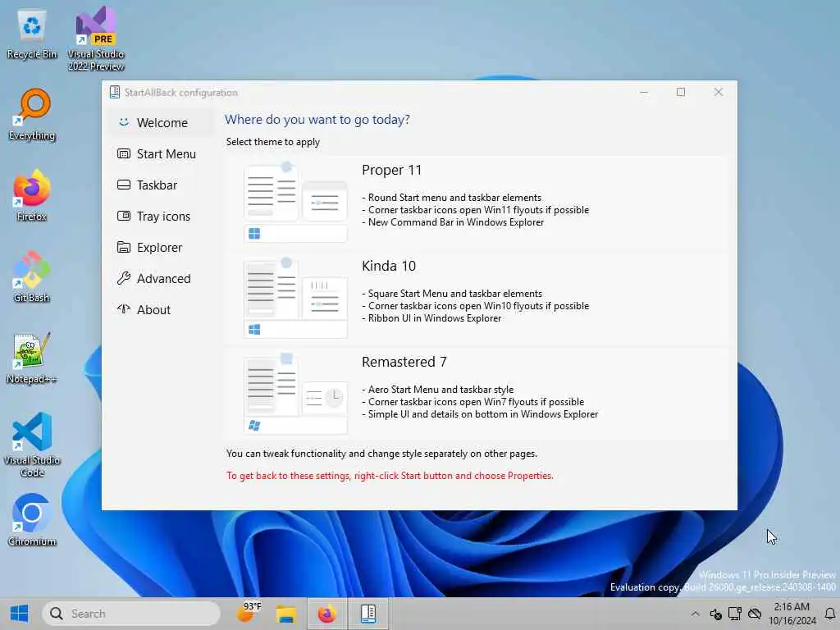This screenshot has height=630, width=840.
Task: Click the network display tray icon
Action: [x=734, y=614]
